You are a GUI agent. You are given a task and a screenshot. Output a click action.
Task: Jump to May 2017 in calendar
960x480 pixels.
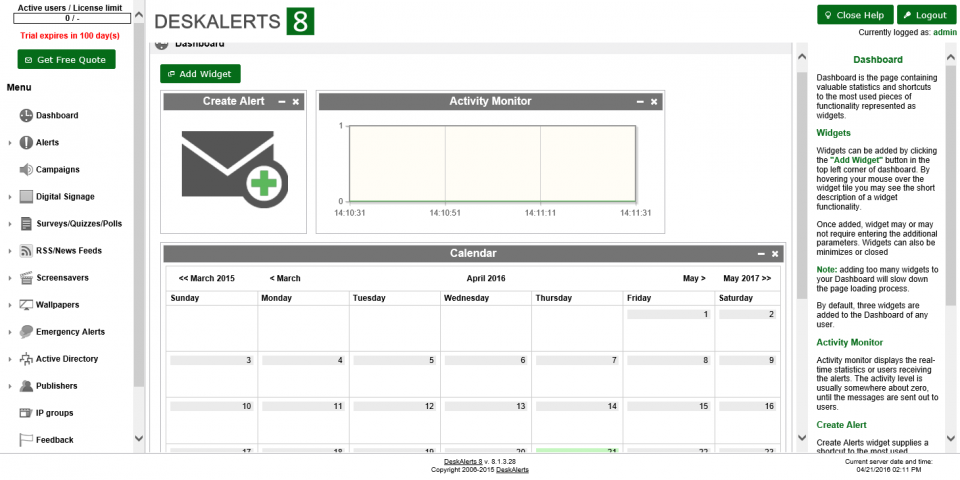[x=747, y=278]
